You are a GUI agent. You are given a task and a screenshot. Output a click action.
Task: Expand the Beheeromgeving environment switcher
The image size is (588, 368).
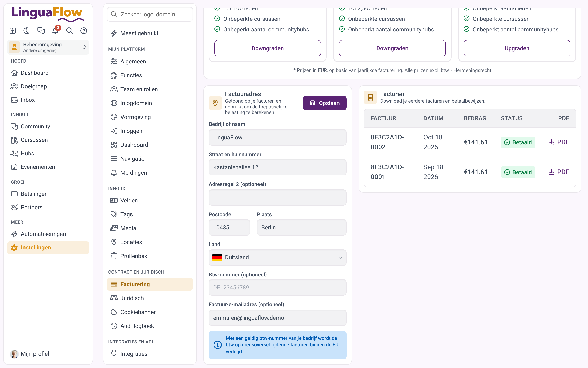click(48, 47)
